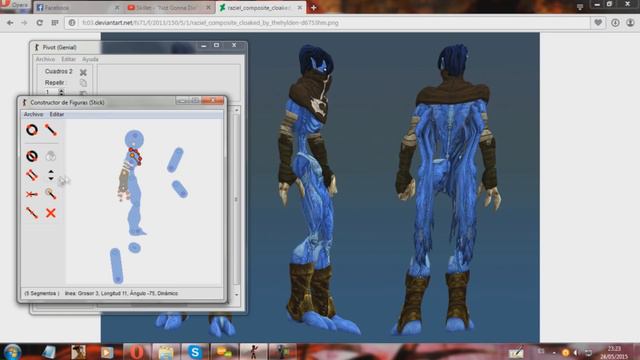640x360 pixels.
Task: Open Skype from the taskbar
Action: pyautogui.click(x=195, y=352)
